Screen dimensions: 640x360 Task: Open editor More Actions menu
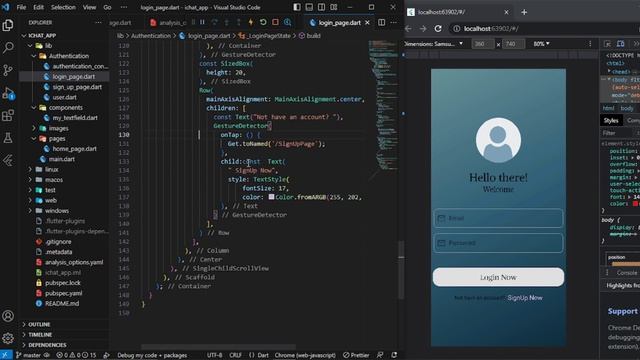393,22
